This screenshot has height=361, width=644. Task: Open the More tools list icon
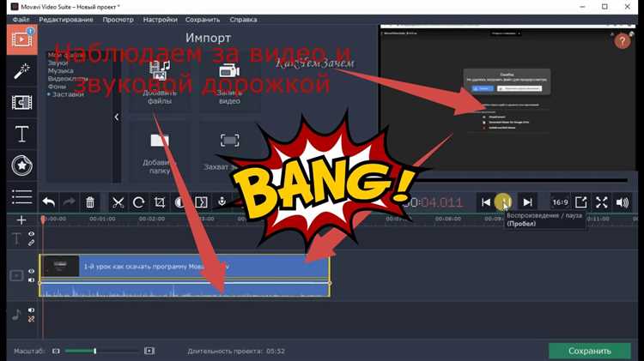tap(21, 197)
